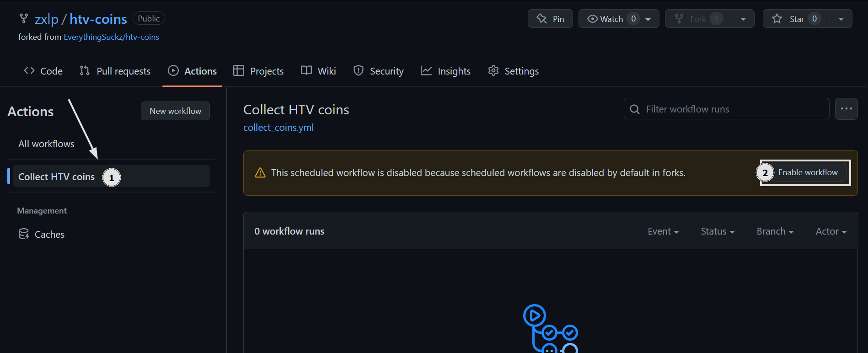
Task: Click the Watch count badge
Action: [633, 19]
